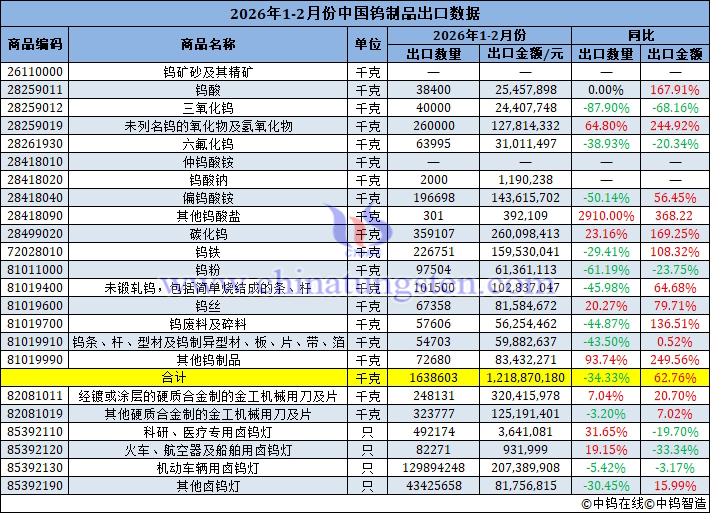The width and height of the screenshot is (710, 513).
Task: Click the -61.19% value
Action: tap(606, 270)
